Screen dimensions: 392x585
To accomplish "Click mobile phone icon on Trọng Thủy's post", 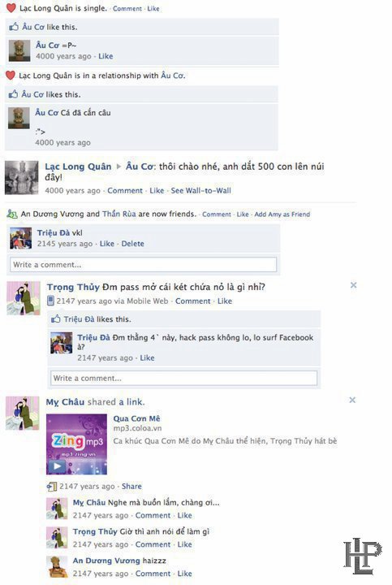I will point(50,301).
